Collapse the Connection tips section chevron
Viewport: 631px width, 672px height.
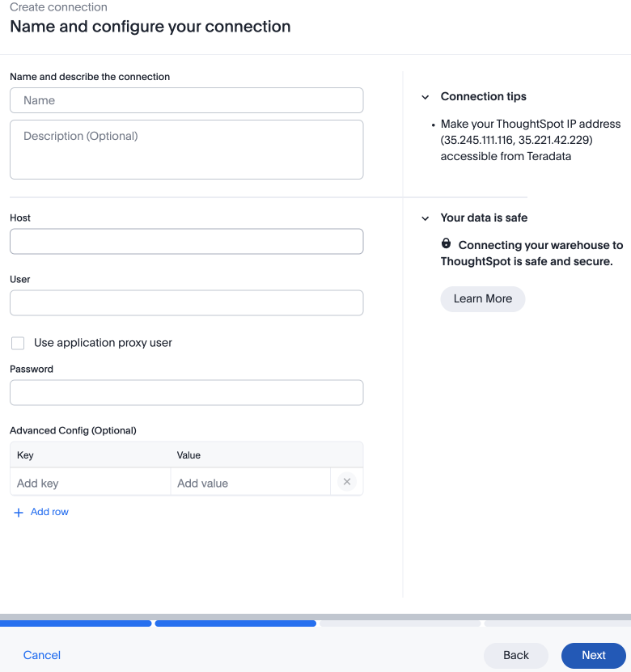tap(426, 97)
